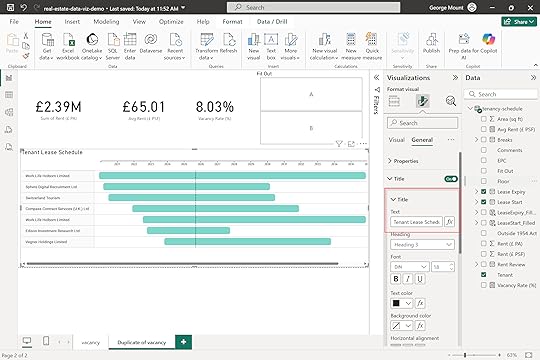The width and height of the screenshot is (540, 360).
Task: Check the EPC field
Action: (484, 161)
